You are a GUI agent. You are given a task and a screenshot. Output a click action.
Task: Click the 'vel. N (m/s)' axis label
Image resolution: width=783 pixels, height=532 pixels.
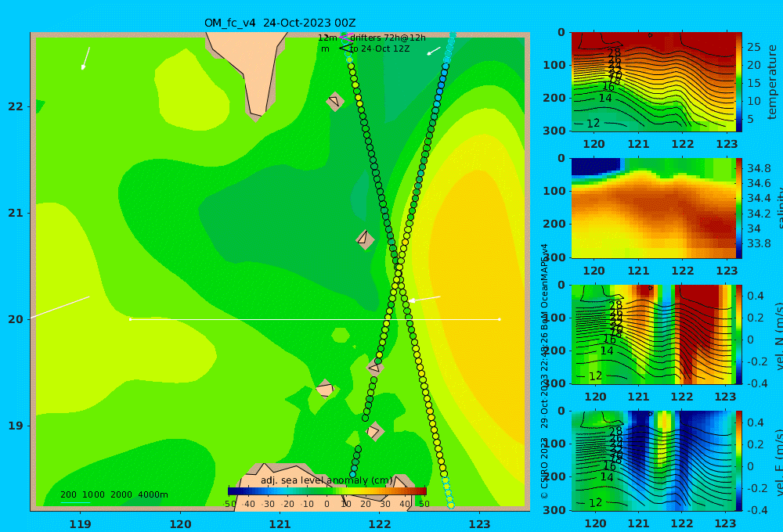778,336
